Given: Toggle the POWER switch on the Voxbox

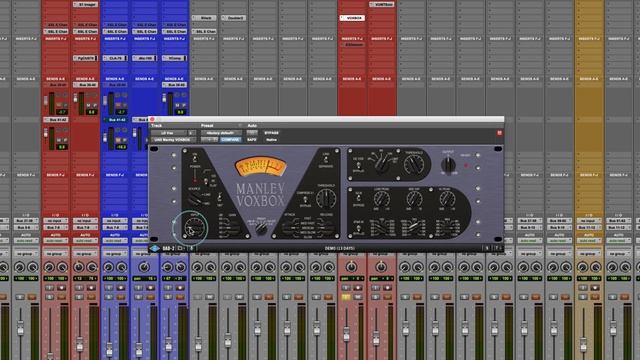Looking at the screenshot, I should (195, 159).
